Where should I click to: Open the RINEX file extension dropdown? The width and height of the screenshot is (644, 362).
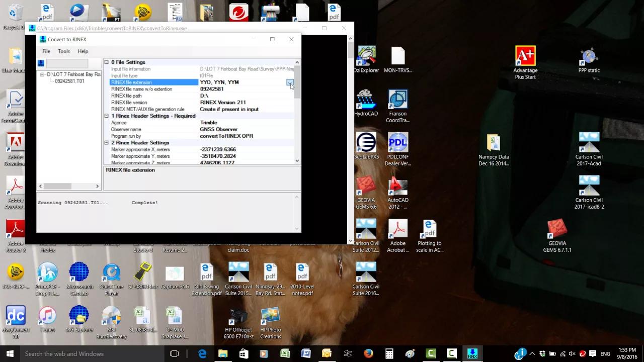coord(290,82)
